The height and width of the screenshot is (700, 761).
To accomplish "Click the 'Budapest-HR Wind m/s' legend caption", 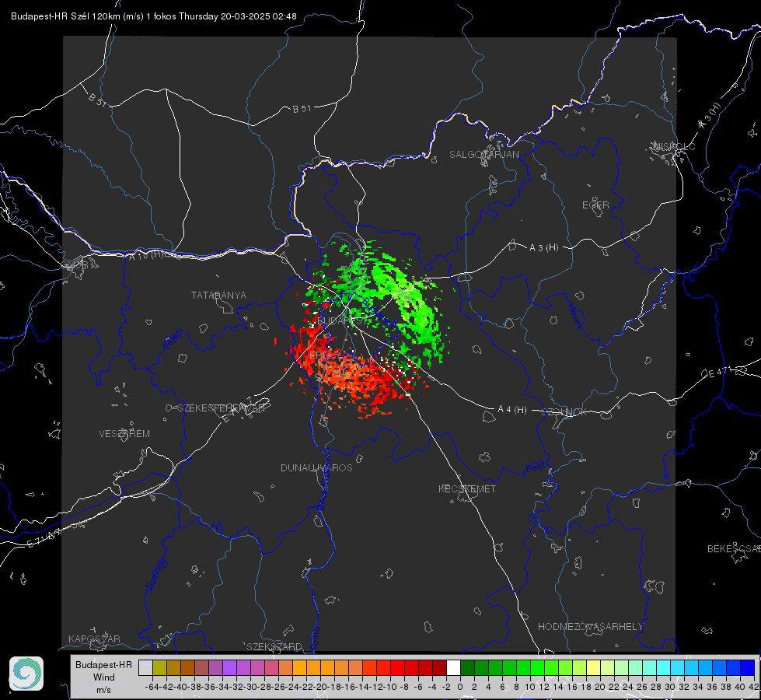I will pyautogui.click(x=103, y=677).
